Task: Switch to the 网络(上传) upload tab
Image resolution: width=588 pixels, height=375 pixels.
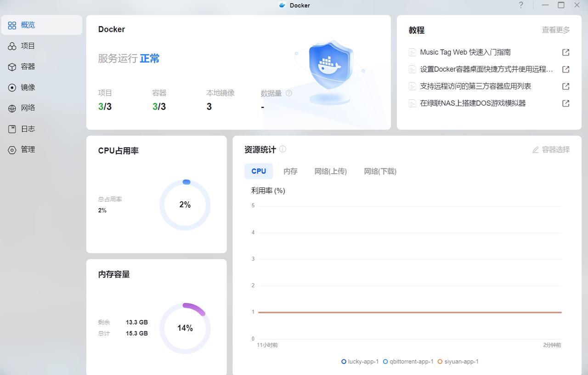Action: pos(331,171)
